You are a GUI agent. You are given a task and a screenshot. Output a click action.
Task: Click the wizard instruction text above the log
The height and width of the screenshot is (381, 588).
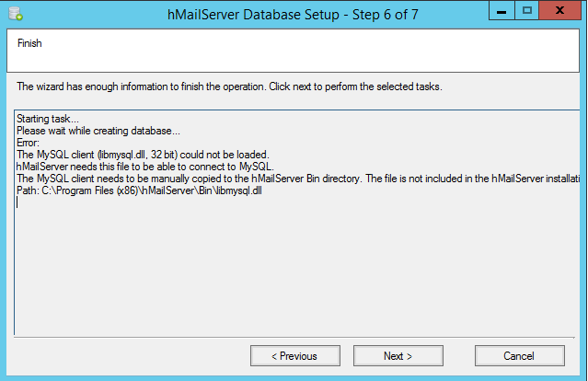(230, 87)
